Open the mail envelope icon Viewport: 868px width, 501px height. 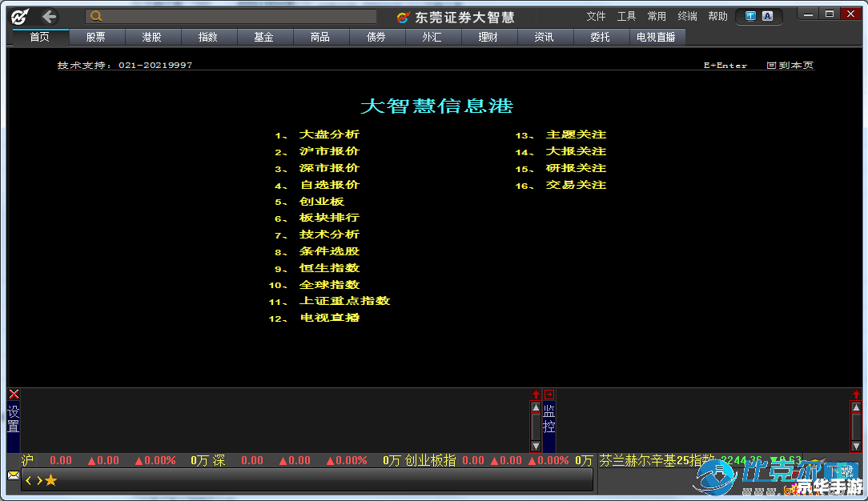[14, 475]
